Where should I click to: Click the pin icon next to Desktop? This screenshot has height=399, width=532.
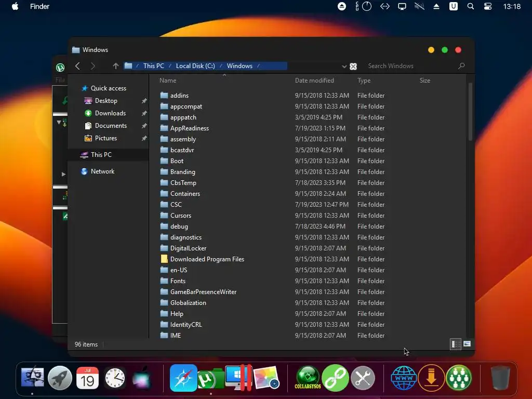pos(144,101)
